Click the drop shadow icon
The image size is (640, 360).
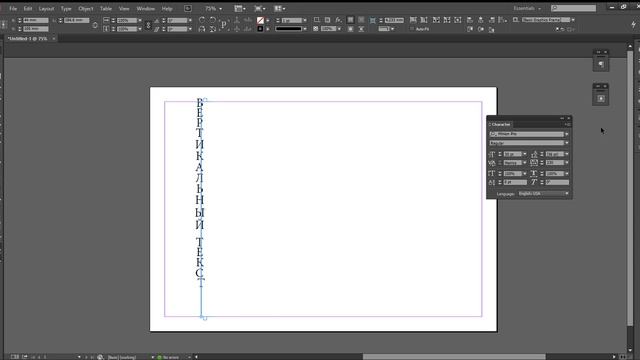click(x=327, y=20)
